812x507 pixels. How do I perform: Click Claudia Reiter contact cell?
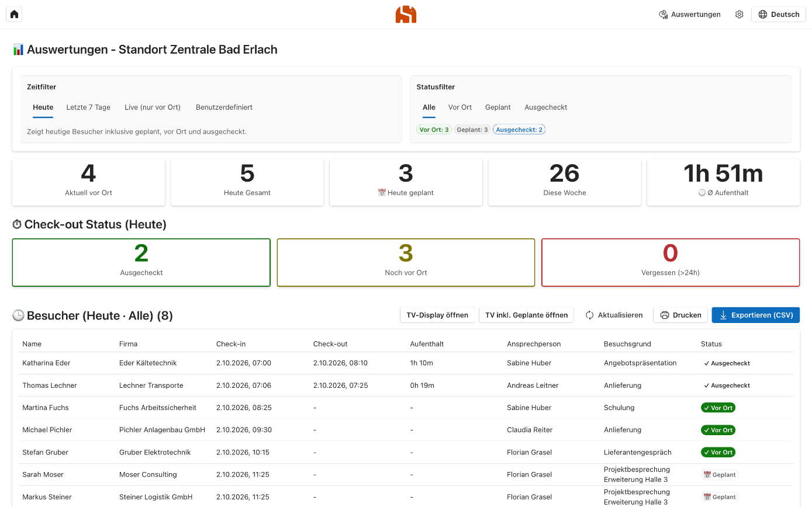[x=531, y=430]
